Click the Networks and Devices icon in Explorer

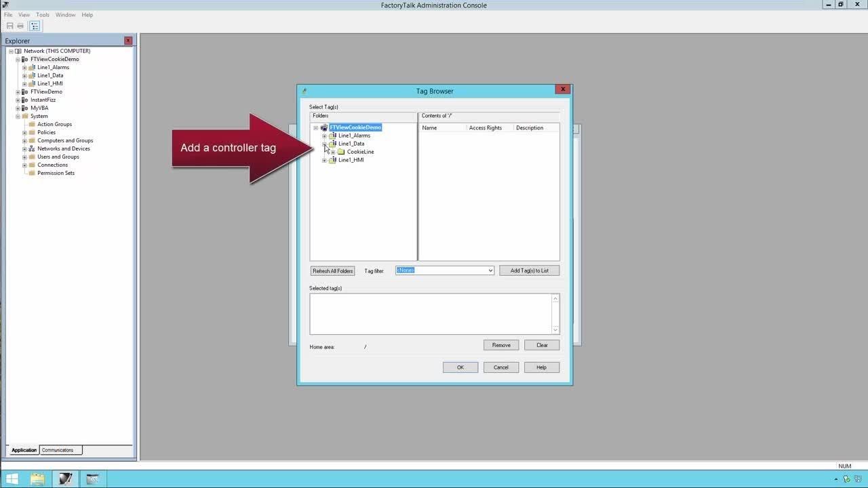tap(32, 148)
